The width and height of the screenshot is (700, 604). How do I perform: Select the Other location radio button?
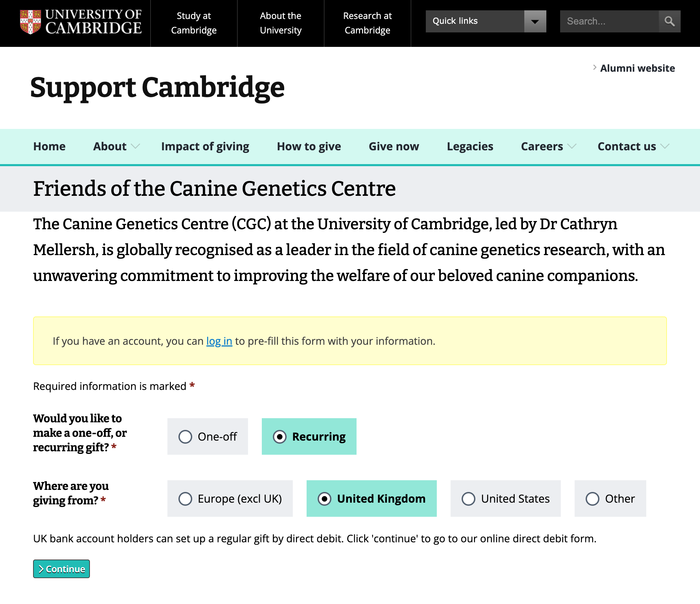(x=593, y=499)
